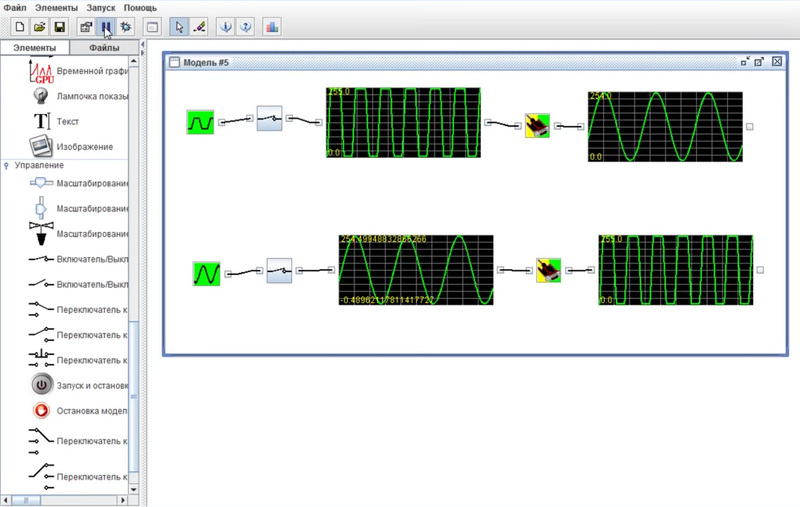
Task: Select the sine generator block in model
Action: [206, 273]
